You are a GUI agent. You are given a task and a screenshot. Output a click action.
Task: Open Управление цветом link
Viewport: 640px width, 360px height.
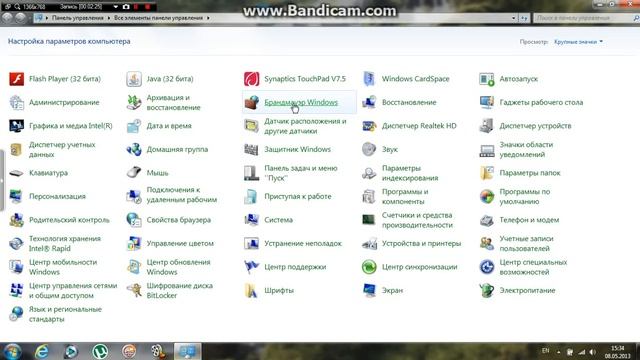(180, 243)
